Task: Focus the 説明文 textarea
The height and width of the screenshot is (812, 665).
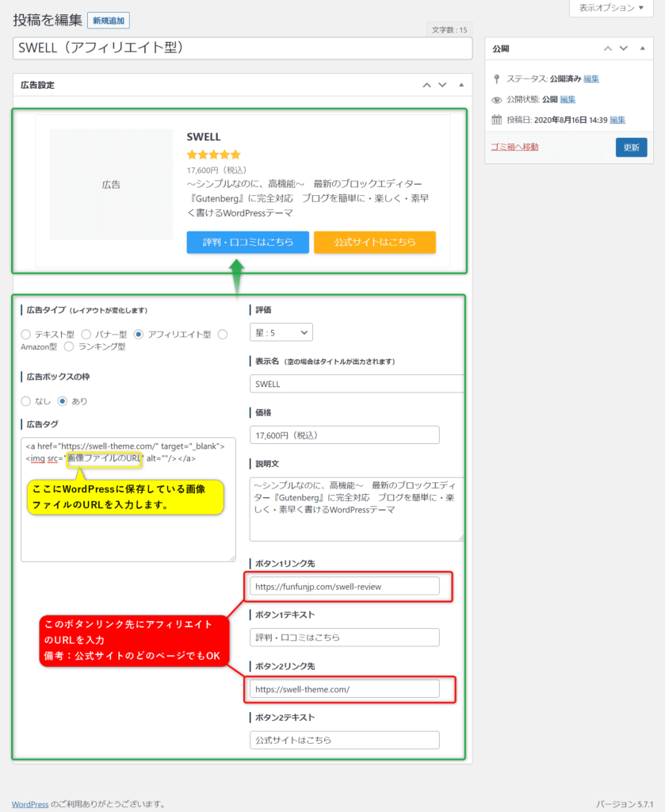Action: coord(357,510)
